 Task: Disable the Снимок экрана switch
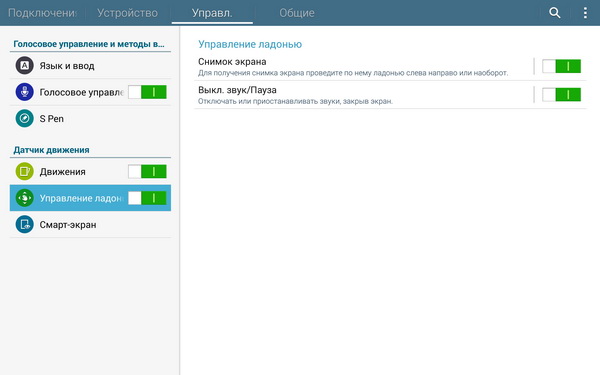(x=561, y=66)
